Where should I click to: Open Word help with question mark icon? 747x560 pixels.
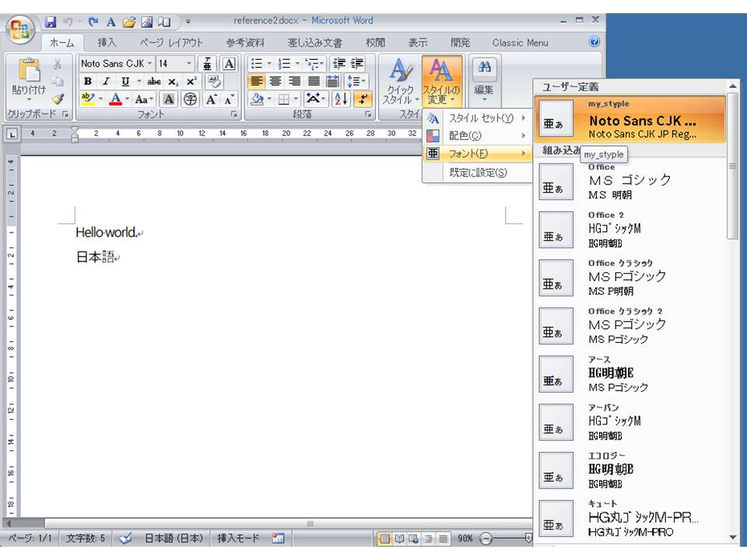(594, 42)
